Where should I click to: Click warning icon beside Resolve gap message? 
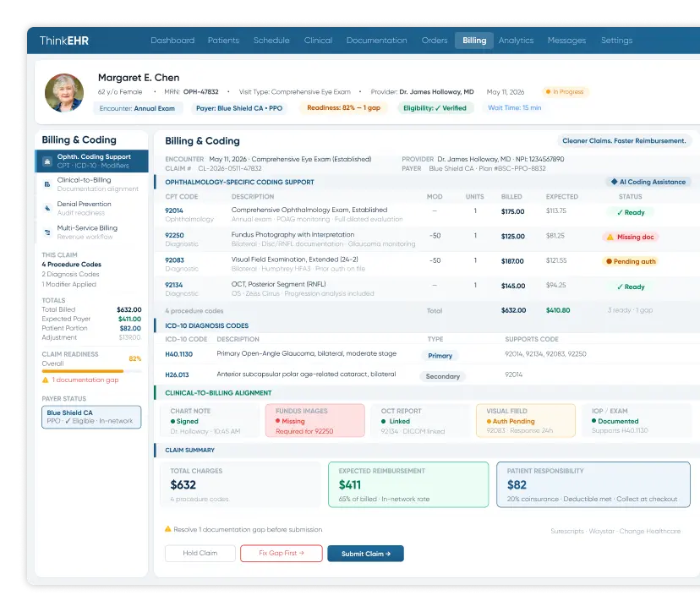point(168,529)
